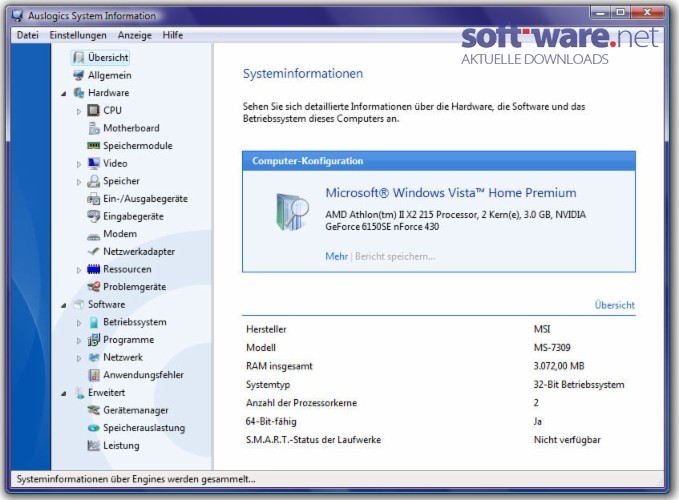Viewport: 679px width, 500px height.
Task: Click the Übersicht link above table
Action: tap(614, 305)
